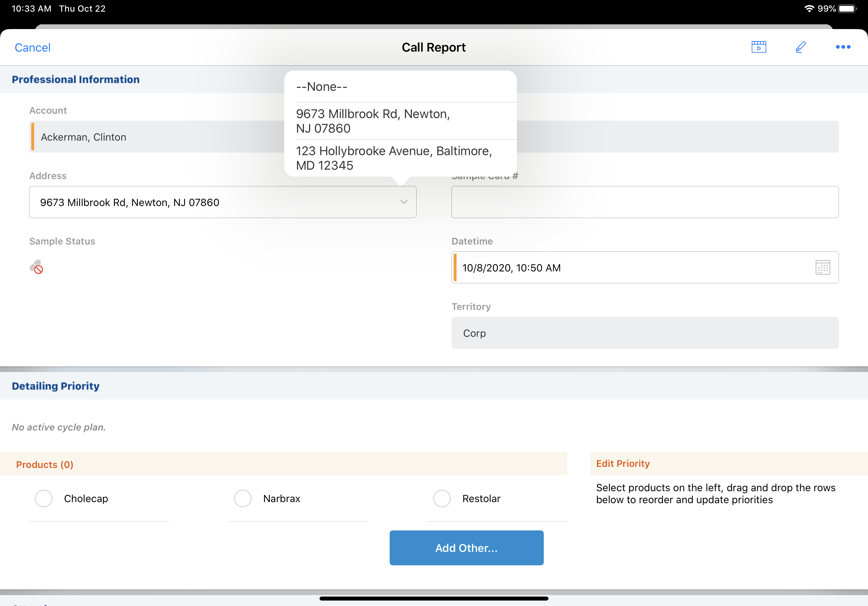
Task: Select 9673 Millbrook Rd address option
Action: click(372, 121)
